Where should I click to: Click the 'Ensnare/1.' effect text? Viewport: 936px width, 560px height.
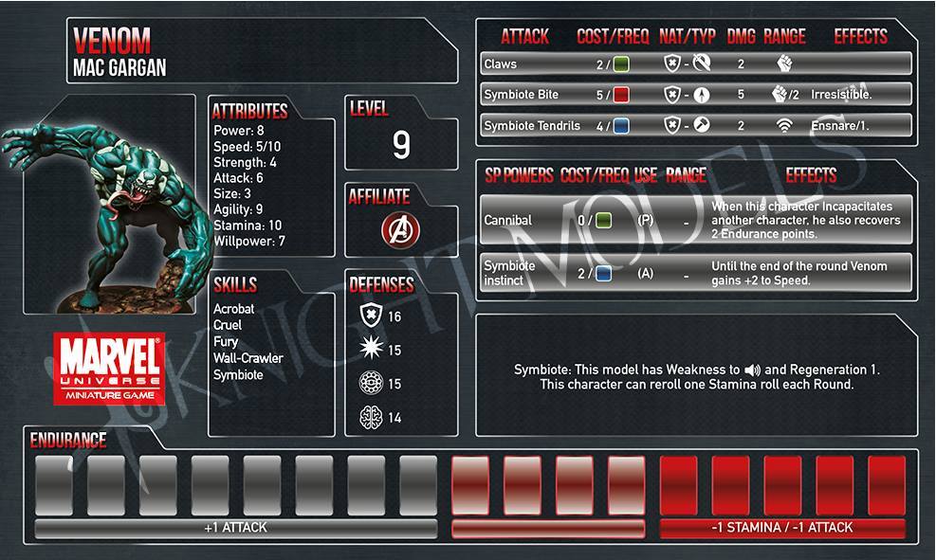840,126
